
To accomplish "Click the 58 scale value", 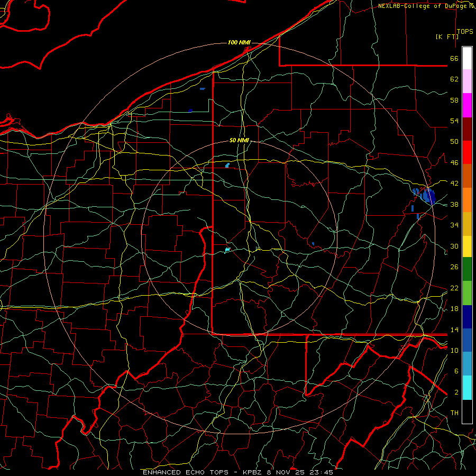I will 454,100.
